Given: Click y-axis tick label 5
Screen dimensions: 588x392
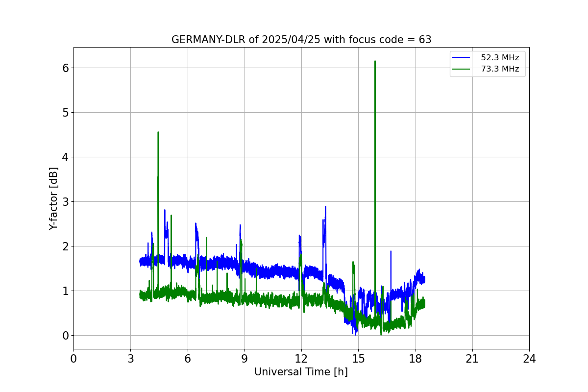Looking at the screenshot, I should coord(65,113).
